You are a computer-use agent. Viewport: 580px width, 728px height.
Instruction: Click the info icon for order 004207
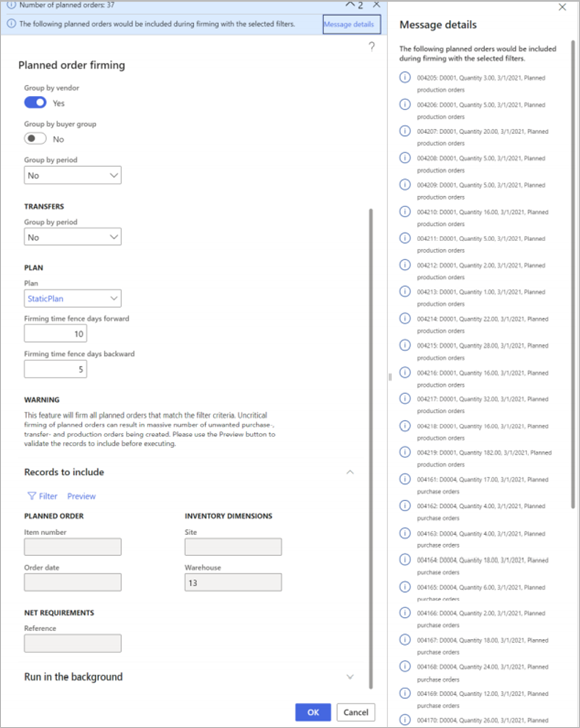[405, 131]
